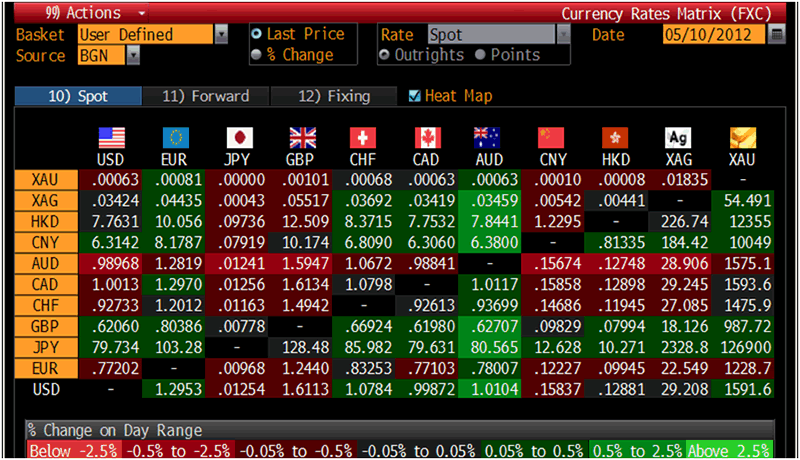The width and height of the screenshot is (800, 460).
Task: Expand the Basket User Defined dropdown
Action: click(221, 35)
